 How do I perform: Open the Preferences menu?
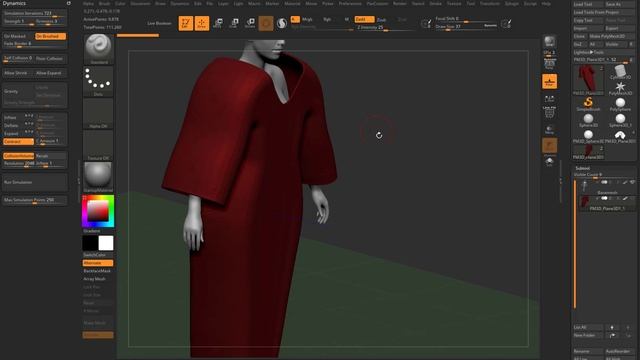pos(350,3)
